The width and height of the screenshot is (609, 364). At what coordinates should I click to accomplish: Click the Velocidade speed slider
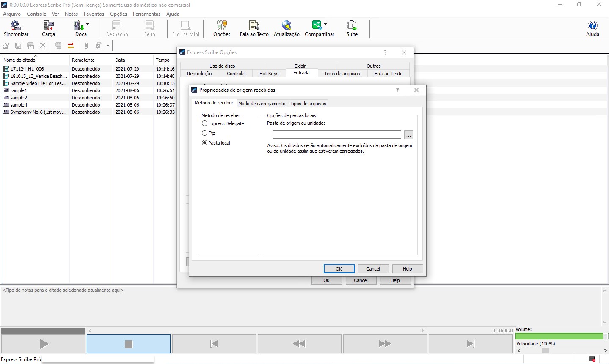point(562,350)
